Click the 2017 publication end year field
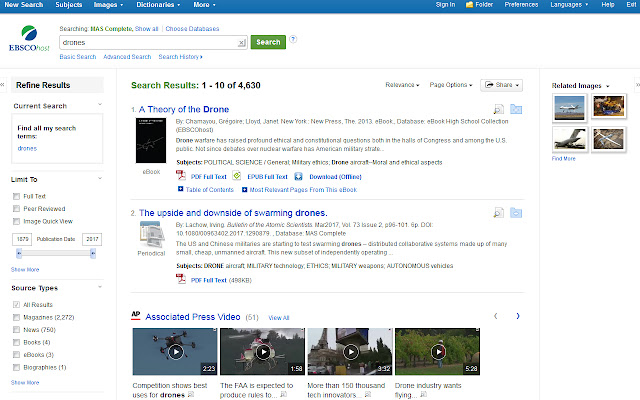Screen dimensions: 640x400 pyautogui.click(x=92, y=239)
